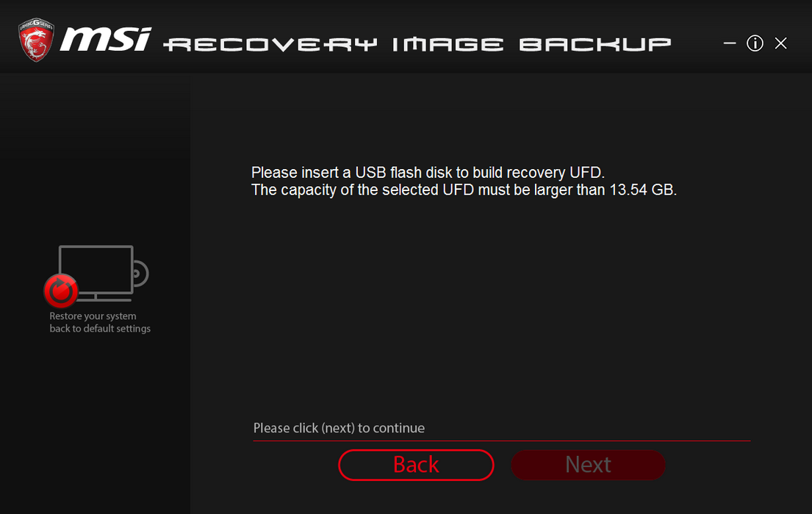Click the 13.54 GB capacity requirement line

point(464,190)
